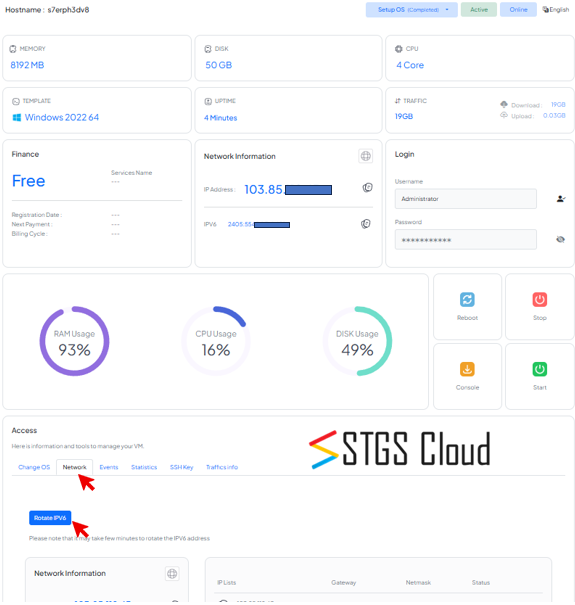The width and height of the screenshot is (575, 605).
Task: Copy the IP address with copy icon
Action: [x=367, y=188]
